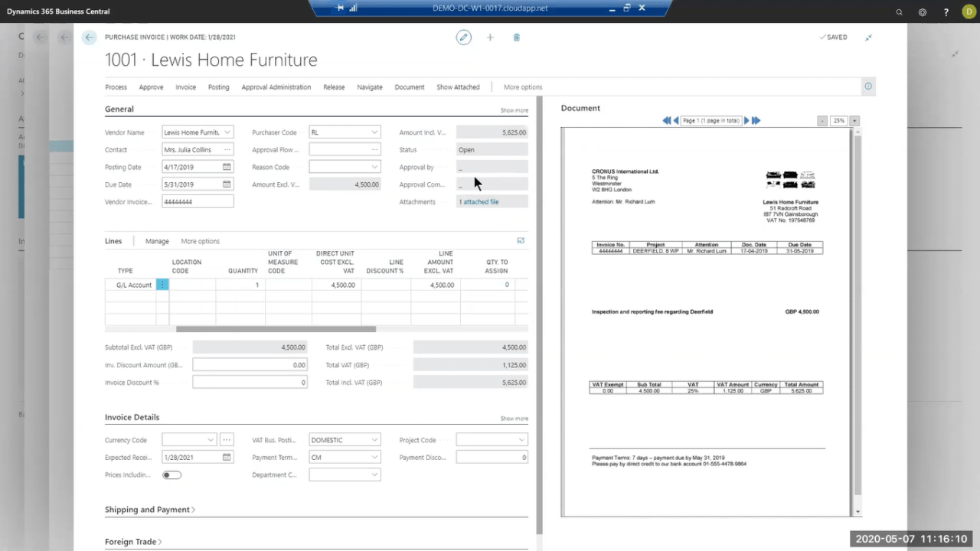Screen dimensions: 980x551
Task: Open the Payment Terms dropdown showing CM
Action: [x=374, y=457]
